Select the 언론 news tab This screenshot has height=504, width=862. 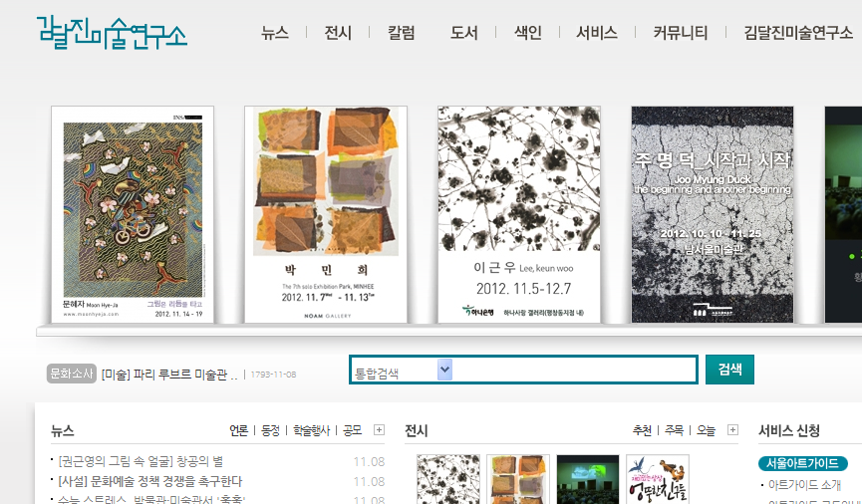coord(238,430)
